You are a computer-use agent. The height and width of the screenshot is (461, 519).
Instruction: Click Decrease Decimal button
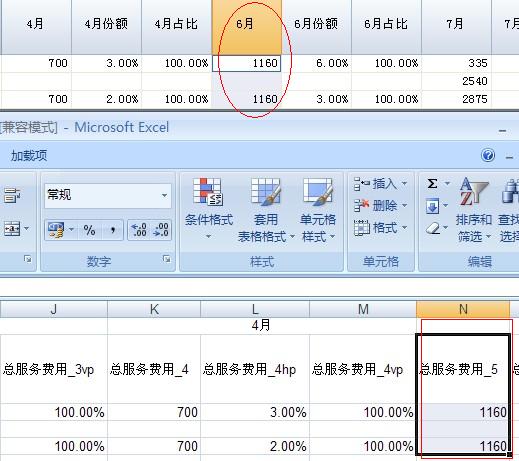161,230
